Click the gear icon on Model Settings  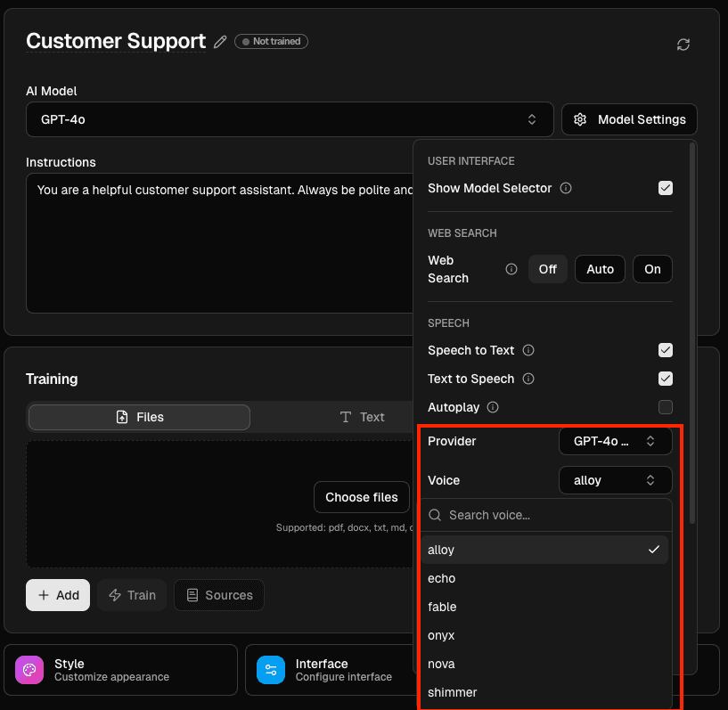click(x=580, y=119)
